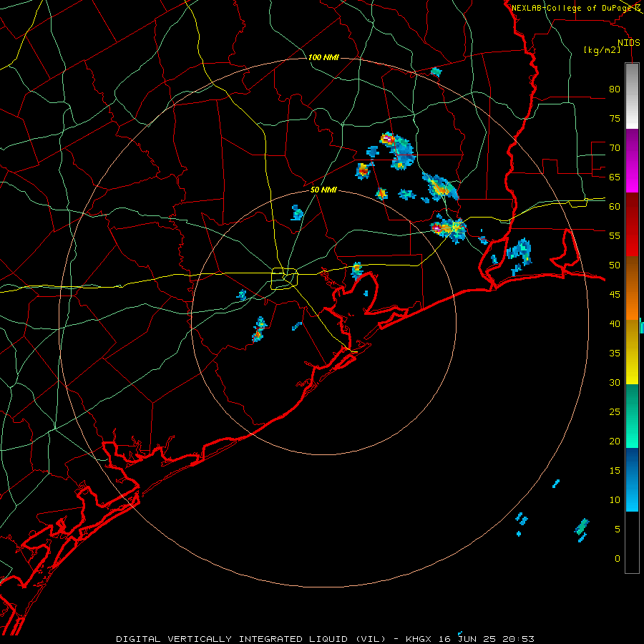Pick the teal scale segment near 25

tap(632, 400)
